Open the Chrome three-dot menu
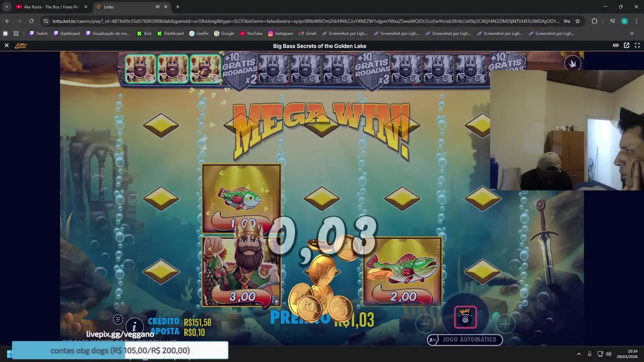This screenshot has width=644, height=362. [x=637, y=21]
